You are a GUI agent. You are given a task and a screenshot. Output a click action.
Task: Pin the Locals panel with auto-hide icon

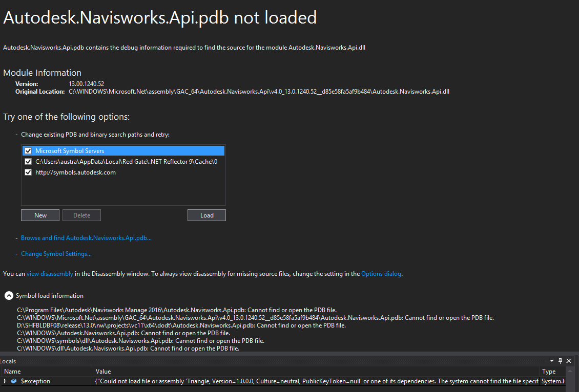pyautogui.click(x=560, y=361)
